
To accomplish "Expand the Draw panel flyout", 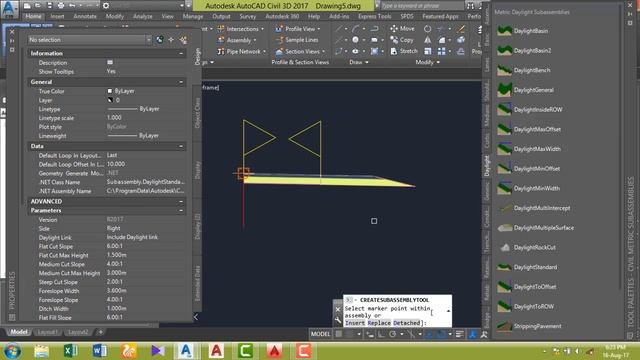I will [x=359, y=62].
